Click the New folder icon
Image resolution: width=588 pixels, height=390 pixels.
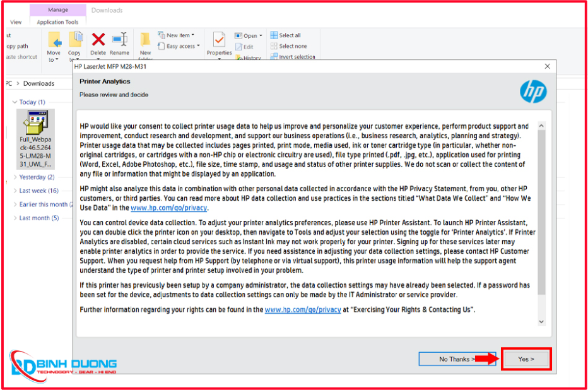(145, 39)
